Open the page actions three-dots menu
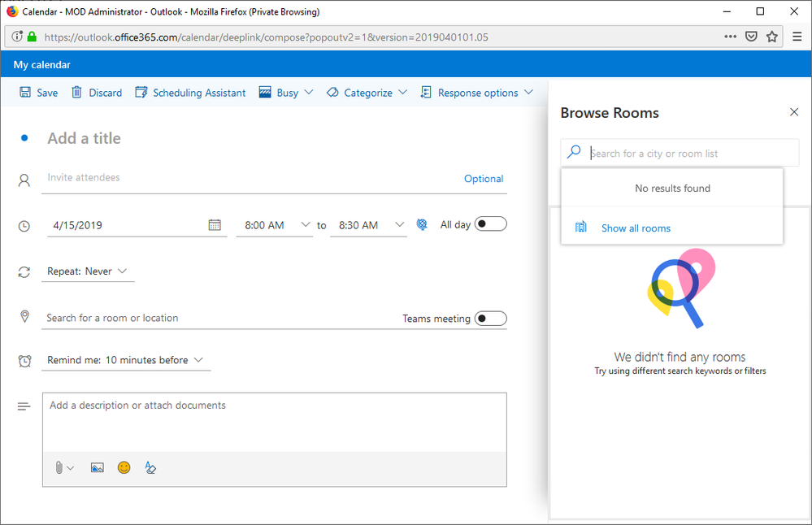 [x=730, y=37]
